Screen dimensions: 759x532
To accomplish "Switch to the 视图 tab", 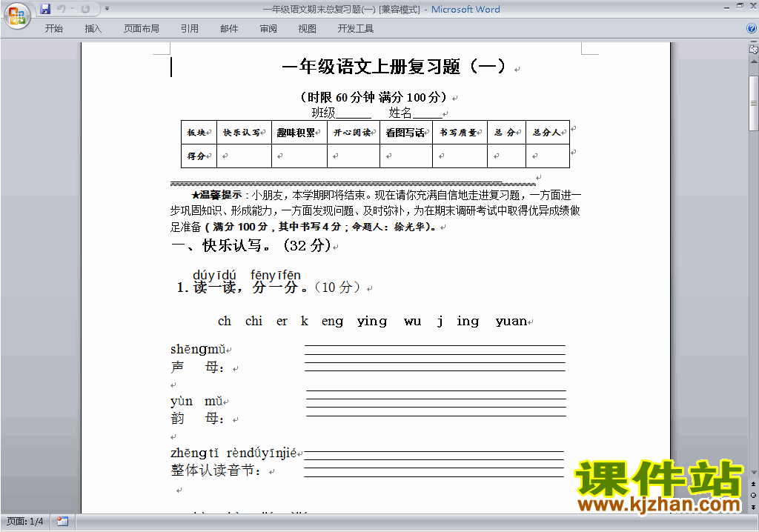I will pyautogui.click(x=307, y=29).
